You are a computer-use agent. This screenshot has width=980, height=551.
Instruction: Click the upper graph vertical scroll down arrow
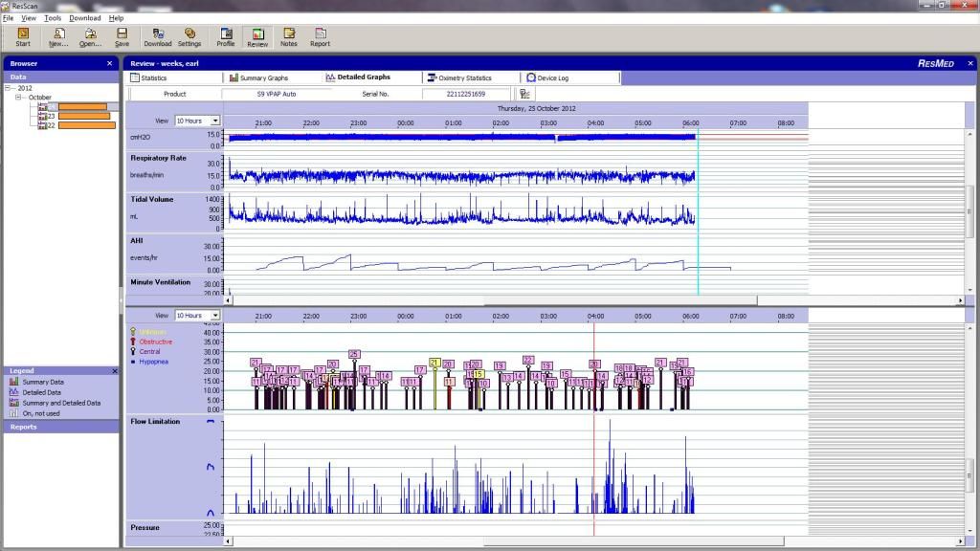click(x=970, y=291)
